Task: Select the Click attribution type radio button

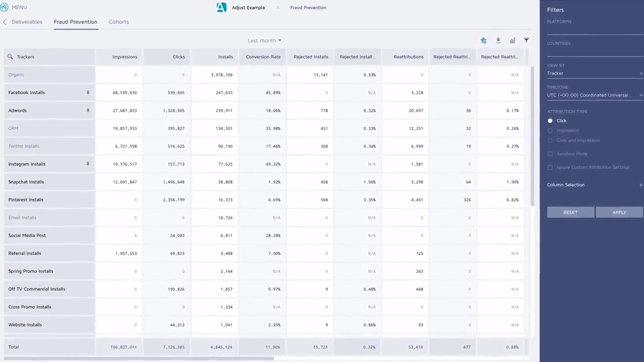Action: coord(550,121)
